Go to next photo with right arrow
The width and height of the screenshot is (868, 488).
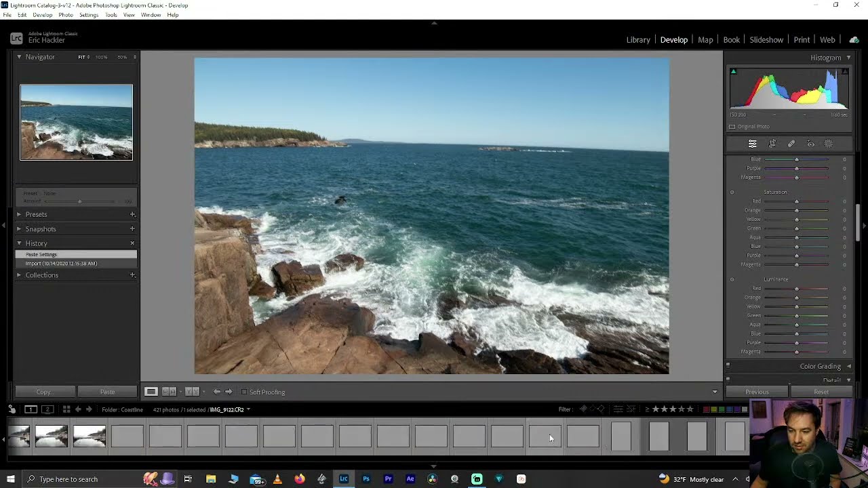tap(229, 392)
